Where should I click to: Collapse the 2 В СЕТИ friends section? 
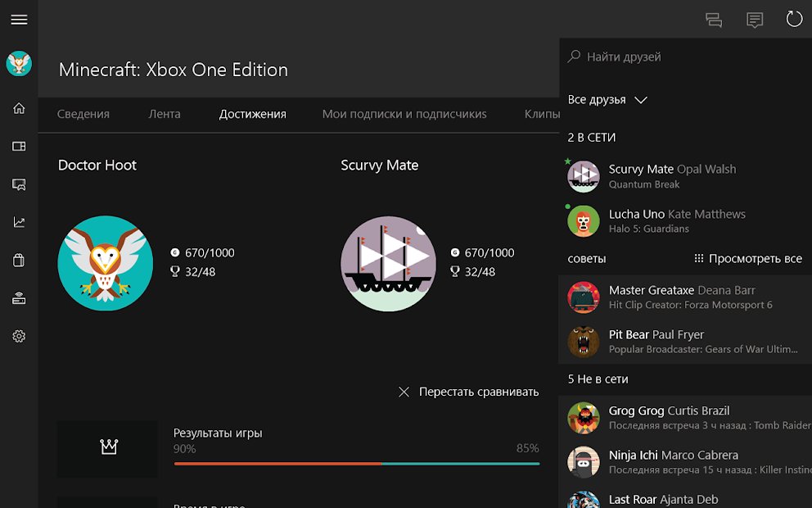[x=590, y=137]
